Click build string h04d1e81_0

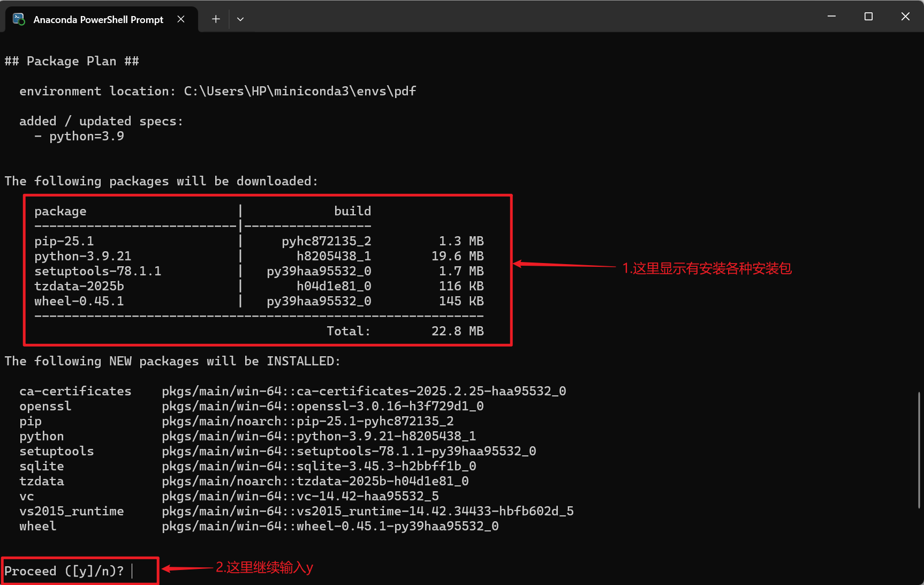[x=334, y=286]
